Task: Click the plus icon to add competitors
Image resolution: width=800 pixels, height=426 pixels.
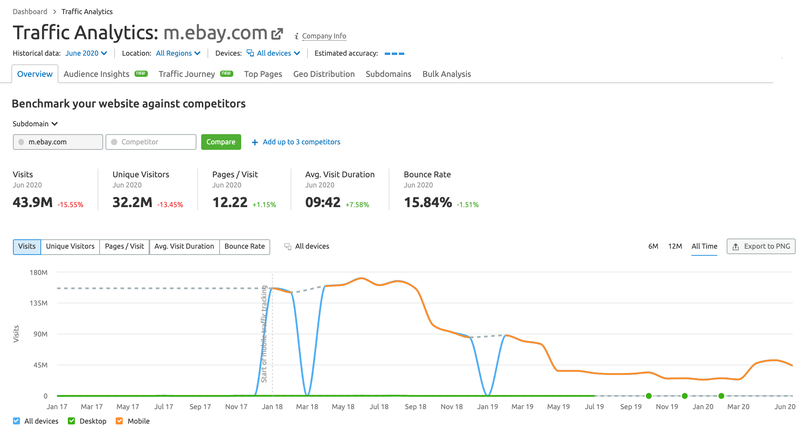Action: click(255, 142)
